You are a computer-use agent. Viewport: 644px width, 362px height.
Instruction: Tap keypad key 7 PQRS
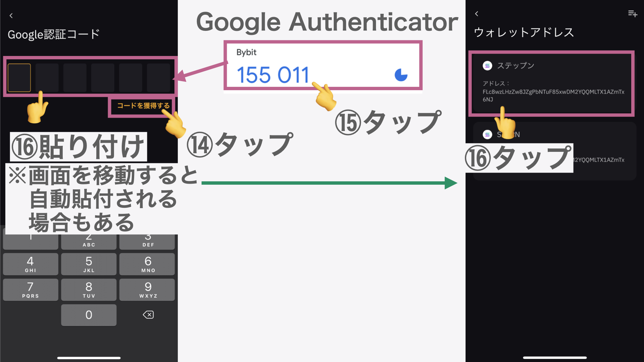coord(31,290)
